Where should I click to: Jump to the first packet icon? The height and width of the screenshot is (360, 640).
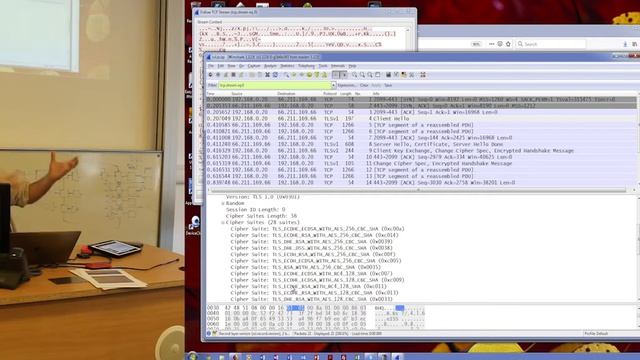pos(317,75)
